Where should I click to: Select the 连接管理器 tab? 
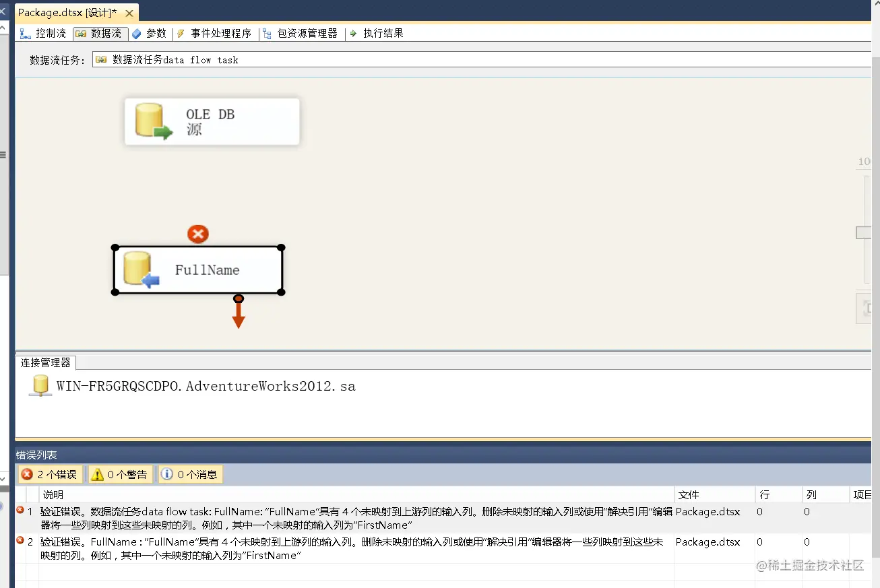[45, 362]
